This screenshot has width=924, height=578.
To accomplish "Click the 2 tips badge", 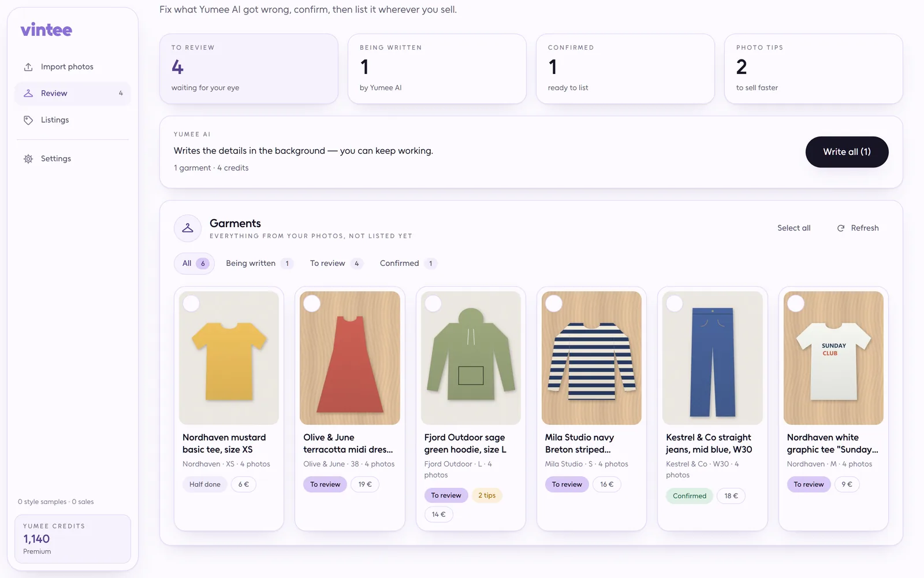I will tap(487, 495).
